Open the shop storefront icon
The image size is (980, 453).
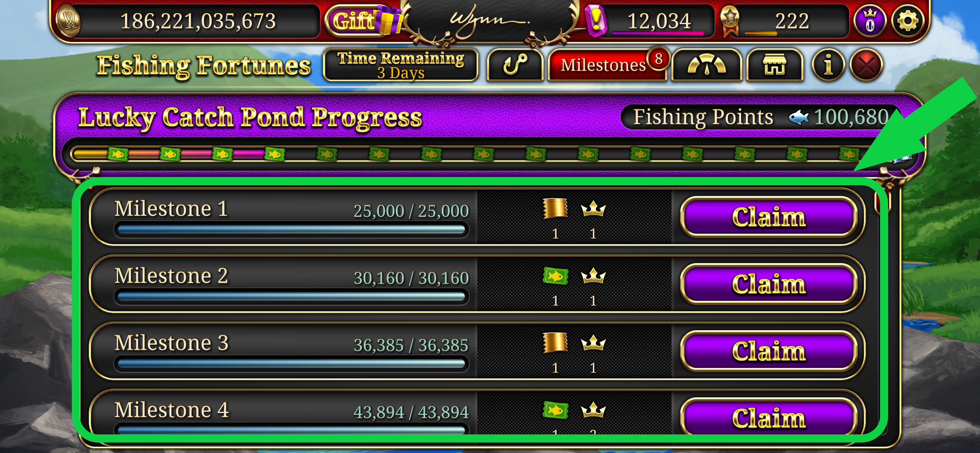click(775, 65)
